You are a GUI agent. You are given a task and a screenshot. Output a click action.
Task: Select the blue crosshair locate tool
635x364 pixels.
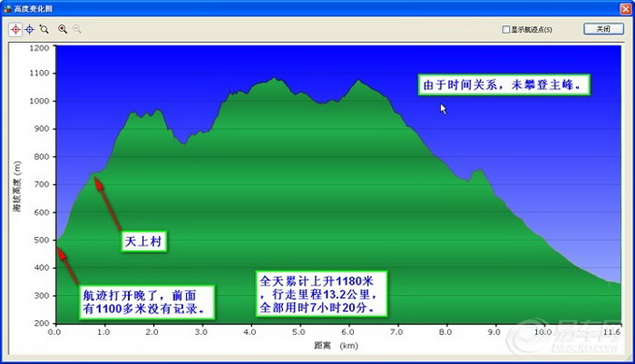coord(30,29)
